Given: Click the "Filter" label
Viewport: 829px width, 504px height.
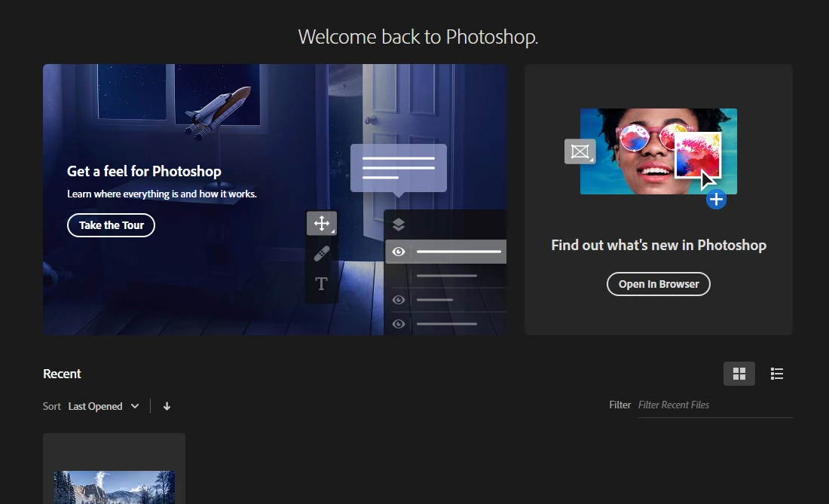Looking at the screenshot, I should (619, 405).
